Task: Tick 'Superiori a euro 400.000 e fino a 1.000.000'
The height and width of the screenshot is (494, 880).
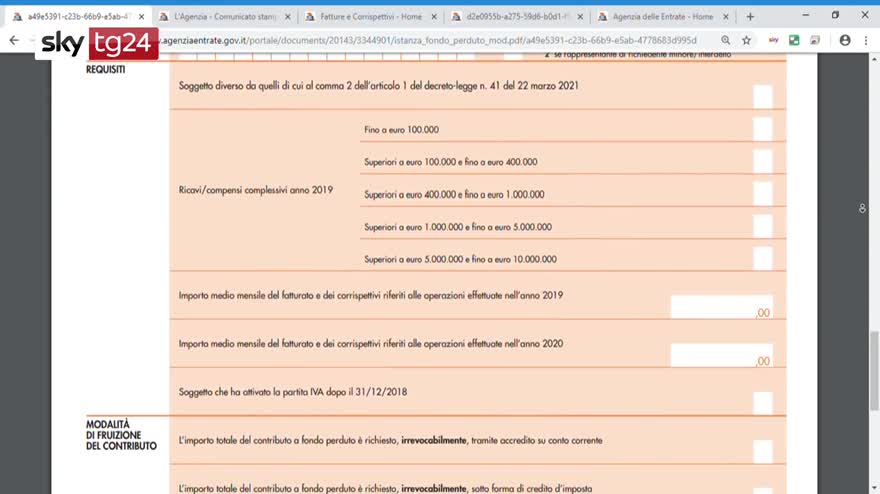Action: click(762, 193)
